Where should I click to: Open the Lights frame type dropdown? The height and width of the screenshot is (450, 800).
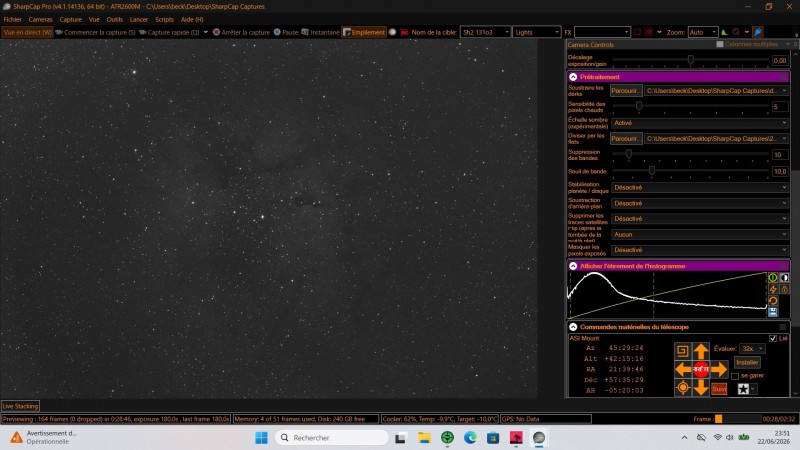click(x=536, y=32)
